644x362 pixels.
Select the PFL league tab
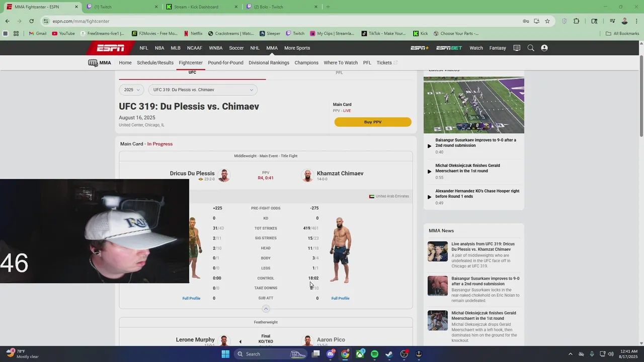click(x=339, y=73)
